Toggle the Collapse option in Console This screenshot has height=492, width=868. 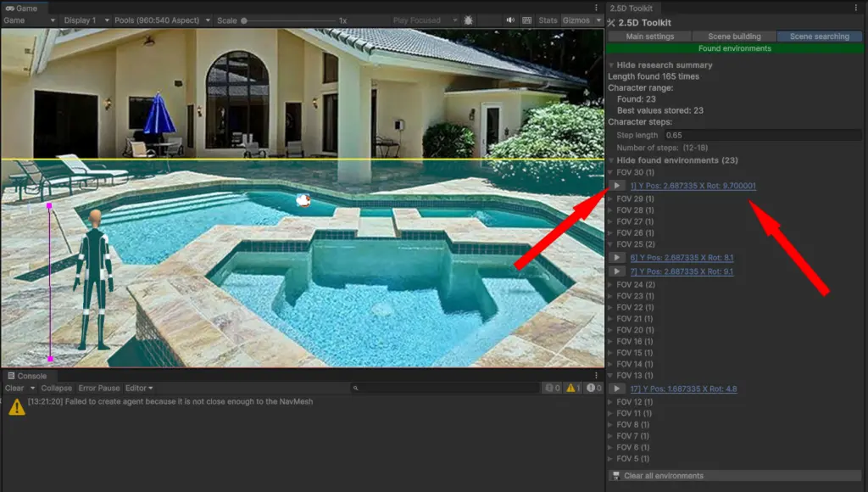[x=56, y=389]
